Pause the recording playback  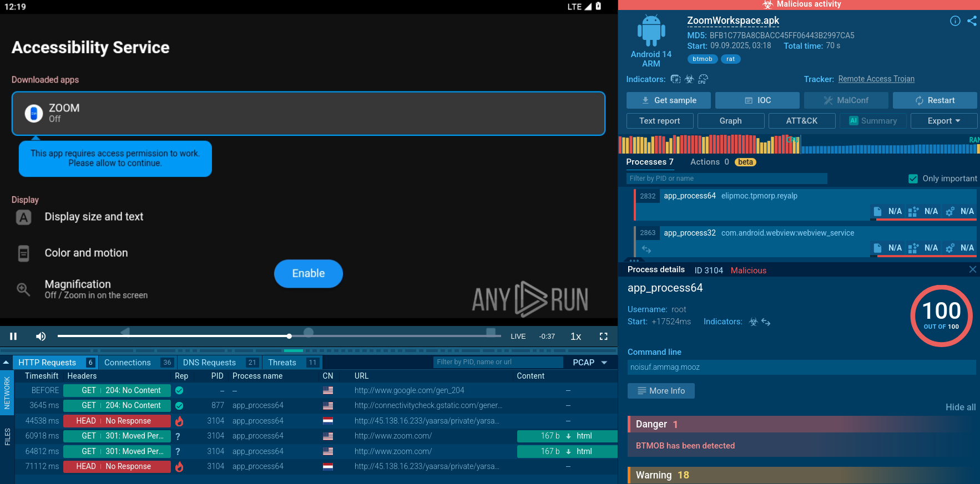13,336
